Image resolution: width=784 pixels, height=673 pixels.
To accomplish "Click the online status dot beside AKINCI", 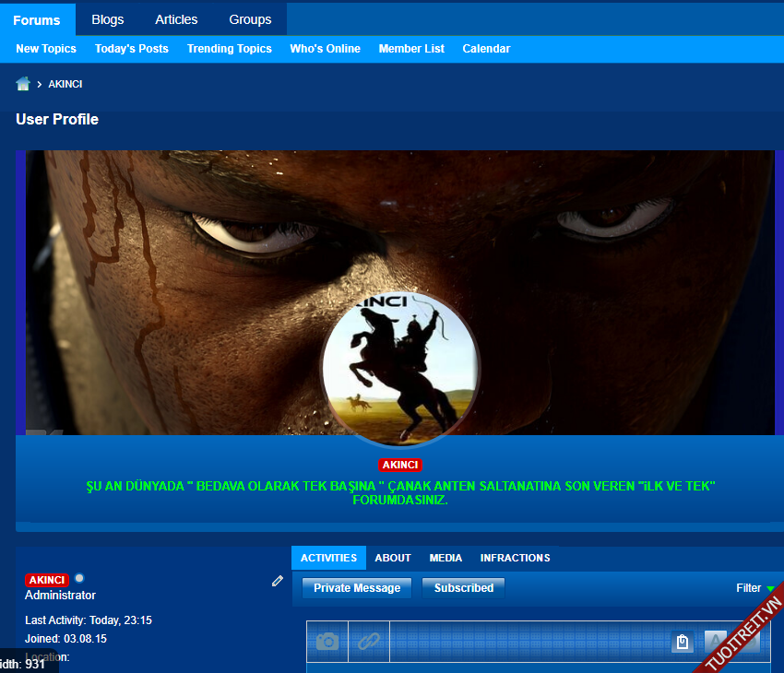I will [79, 579].
